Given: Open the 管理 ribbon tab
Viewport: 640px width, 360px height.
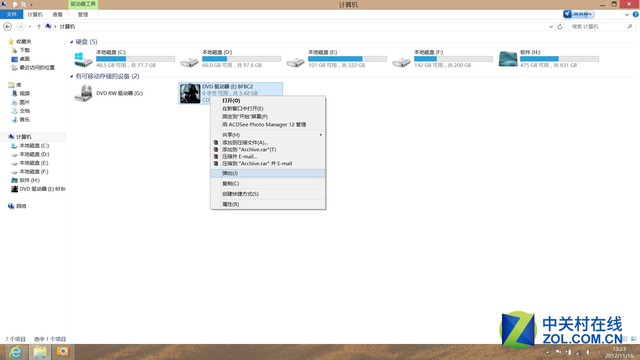Looking at the screenshot, I should pyautogui.click(x=83, y=14).
